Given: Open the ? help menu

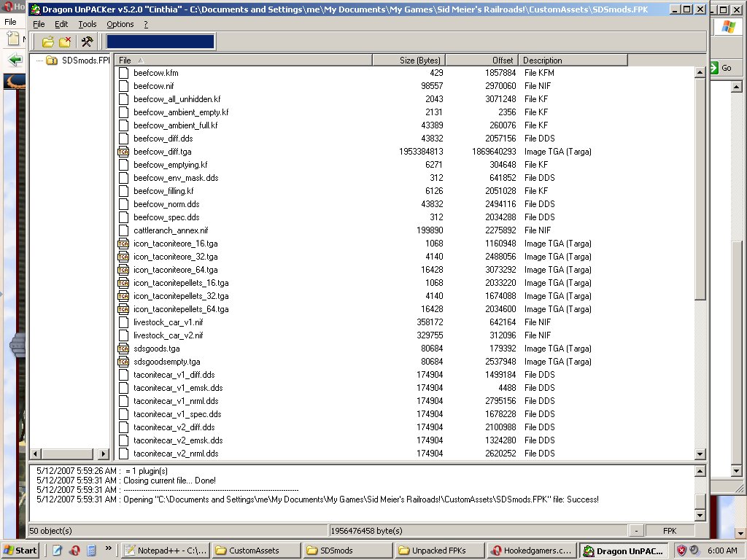Looking at the screenshot, I should click(x=146, y=24).
